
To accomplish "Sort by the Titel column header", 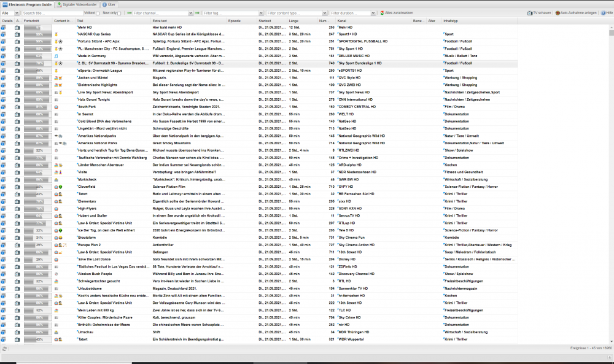I will pos(113,21).
